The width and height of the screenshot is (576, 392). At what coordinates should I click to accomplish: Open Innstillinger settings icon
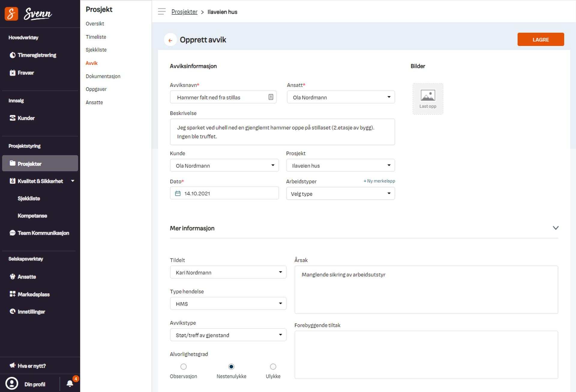(x=13, y=312)
